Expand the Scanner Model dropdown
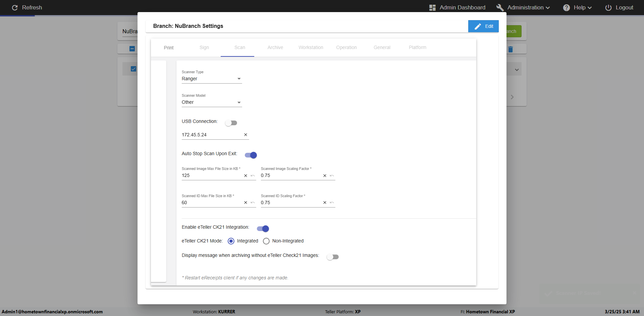 pyautogui.click(x=211, y=102)
